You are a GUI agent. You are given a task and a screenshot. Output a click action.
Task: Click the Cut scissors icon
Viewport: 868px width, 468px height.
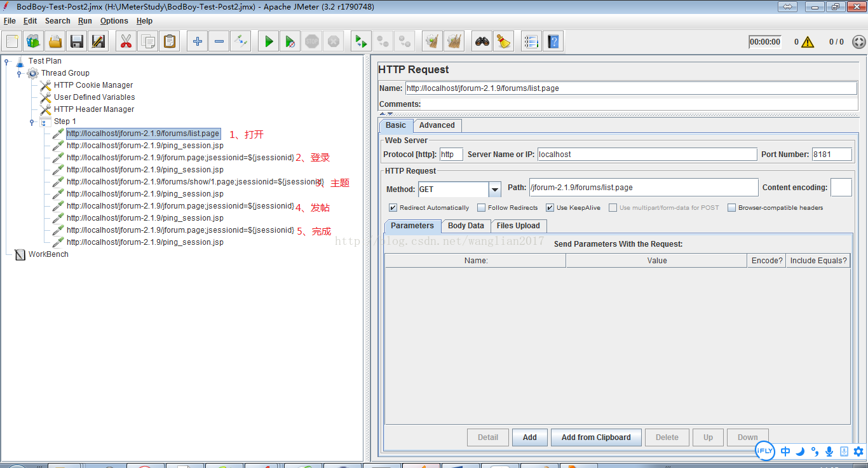(x=126, y=42)
